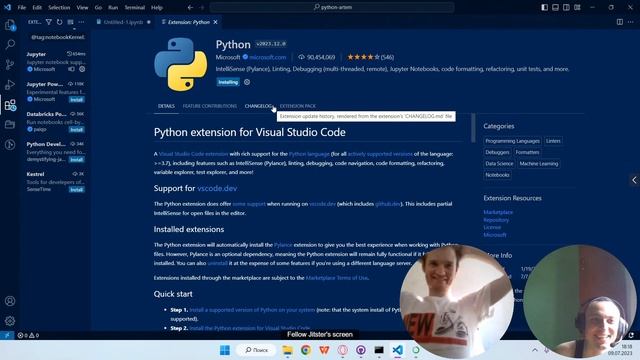The image size is (640, 360).
Task: Open the Marketplace resource link
Action: 498,212
